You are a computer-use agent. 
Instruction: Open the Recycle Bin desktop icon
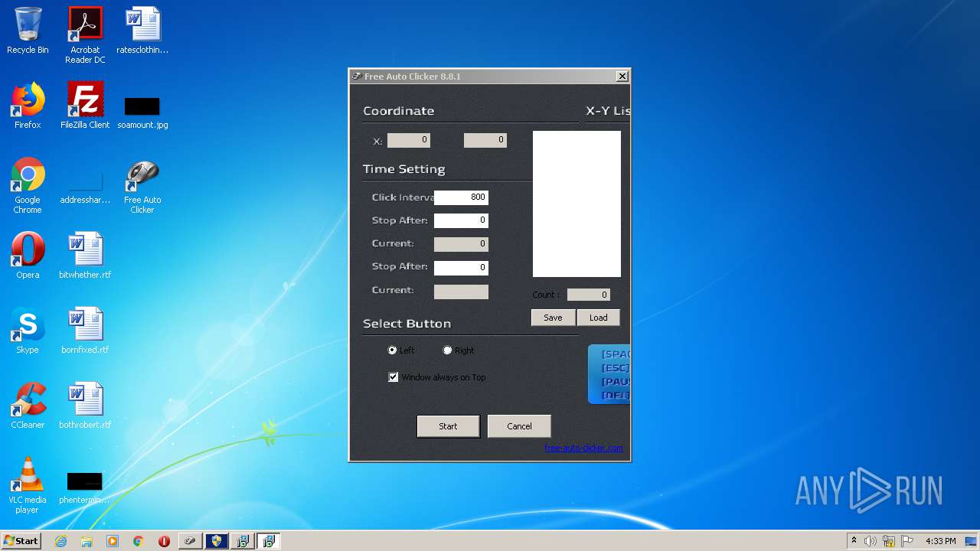28,31
